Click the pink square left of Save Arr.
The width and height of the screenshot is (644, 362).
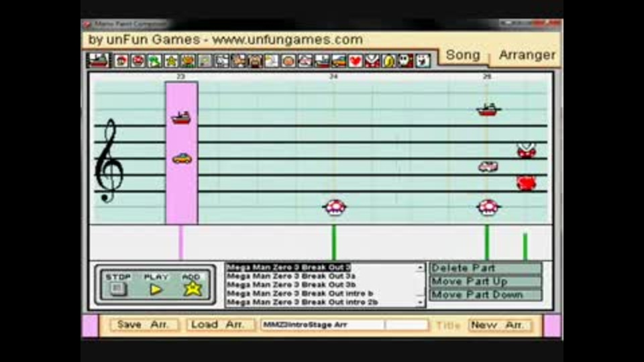point(90,326)
